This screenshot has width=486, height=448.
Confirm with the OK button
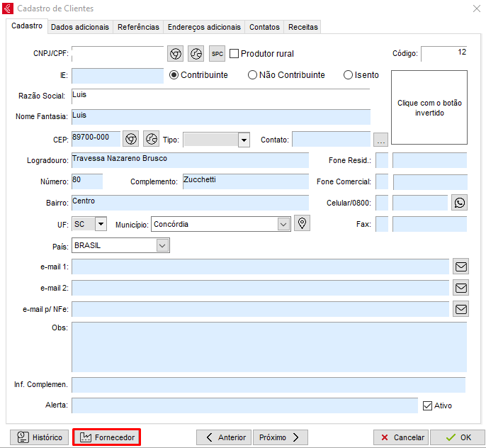[x=458, y=437]
